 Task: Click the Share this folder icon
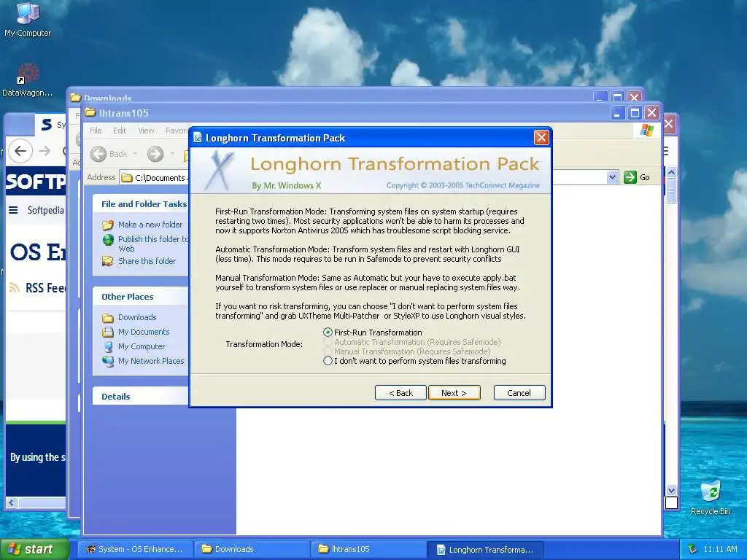click(108, 261)
